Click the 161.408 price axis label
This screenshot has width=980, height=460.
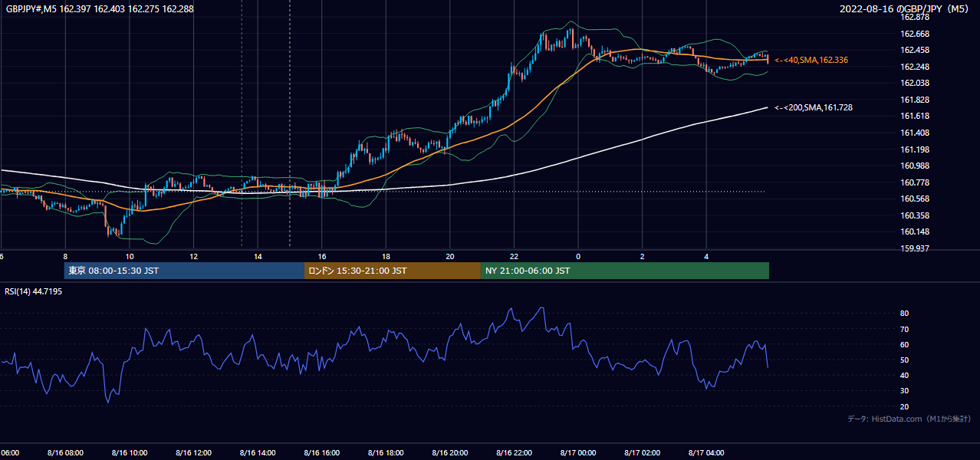pos(914,133)
